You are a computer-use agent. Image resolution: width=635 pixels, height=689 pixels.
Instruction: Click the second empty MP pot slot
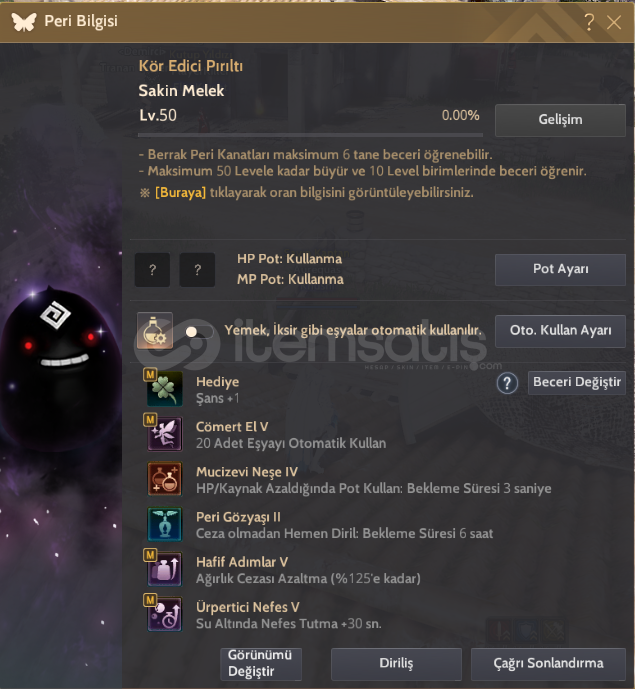coord(197,270)
